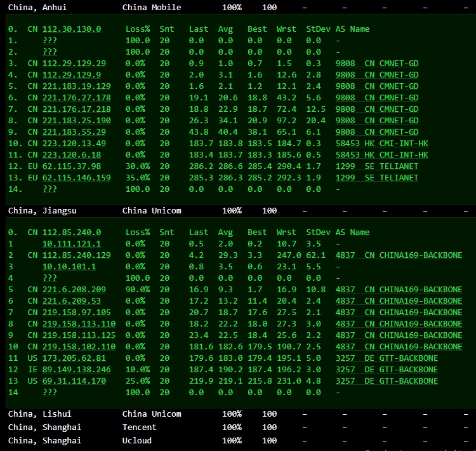The width and height of the screenshot is (476, 451).
Task: Open IP link 112.29.129.9
Action: [72, 75]
